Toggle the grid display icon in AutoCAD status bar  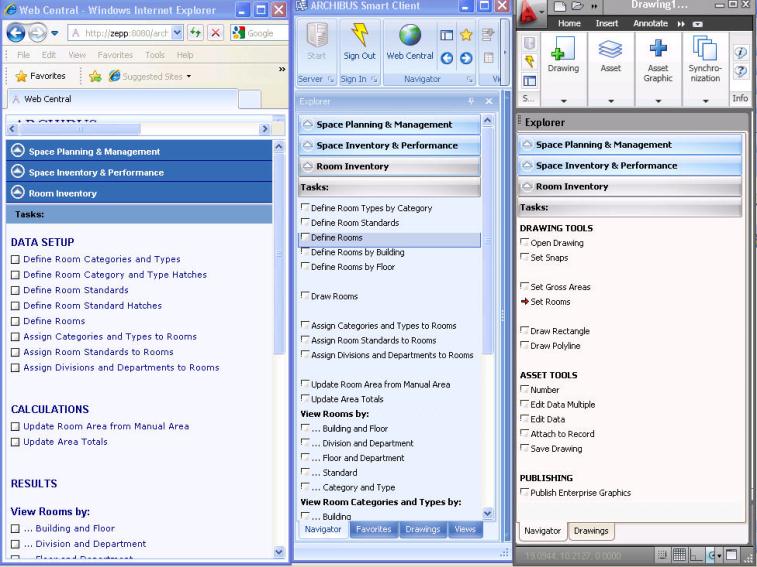[679, 555]
